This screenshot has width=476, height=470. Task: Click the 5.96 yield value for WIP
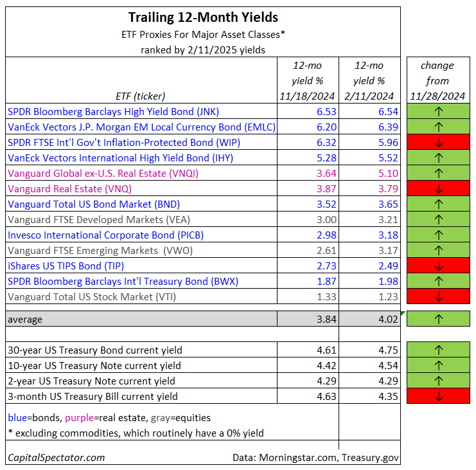[387, 143]
